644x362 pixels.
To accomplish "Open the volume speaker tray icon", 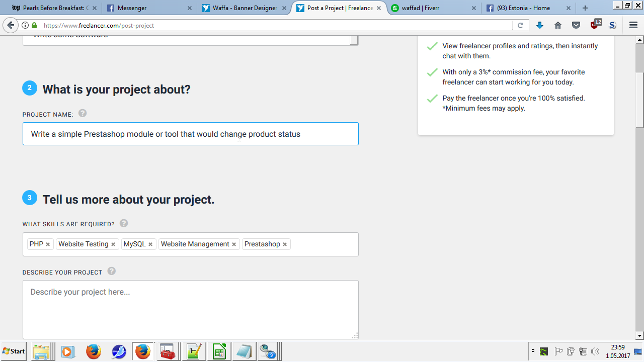I will coord(596,351).
